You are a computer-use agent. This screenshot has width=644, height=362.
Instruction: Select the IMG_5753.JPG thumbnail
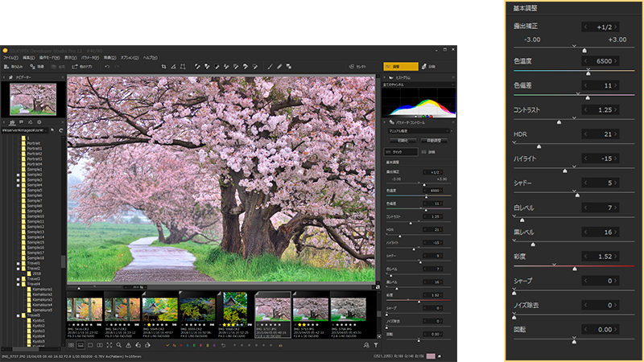tap(311, 315)
